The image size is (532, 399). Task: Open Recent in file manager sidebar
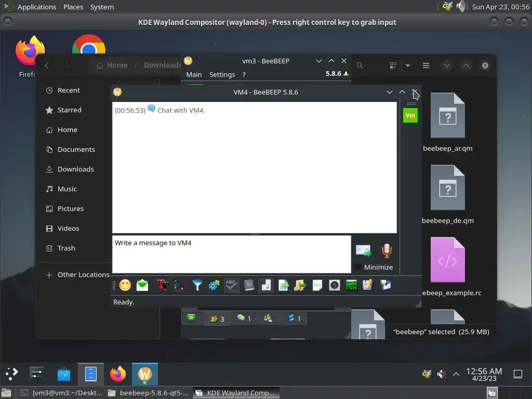pos(69,90)
